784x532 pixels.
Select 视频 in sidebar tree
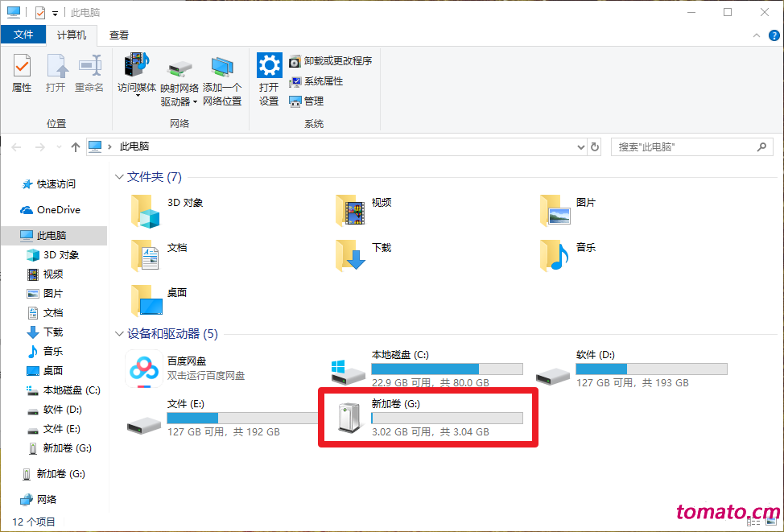(46, 274)
